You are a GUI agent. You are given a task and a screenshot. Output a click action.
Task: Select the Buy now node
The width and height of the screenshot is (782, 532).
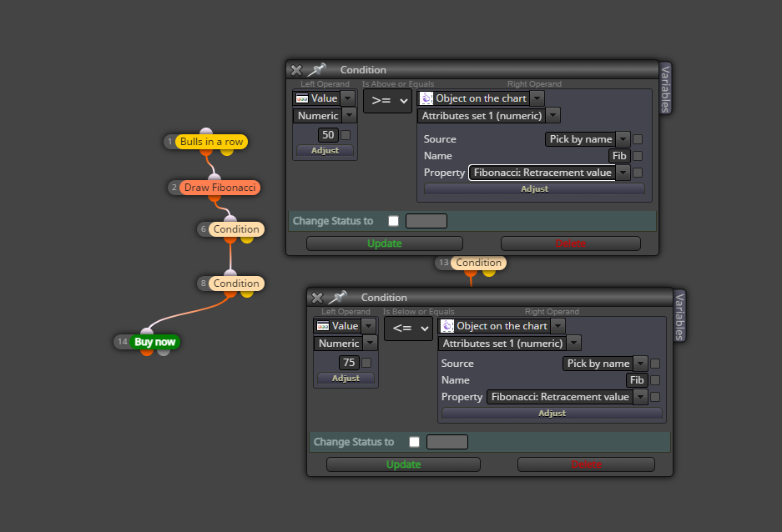154,342
